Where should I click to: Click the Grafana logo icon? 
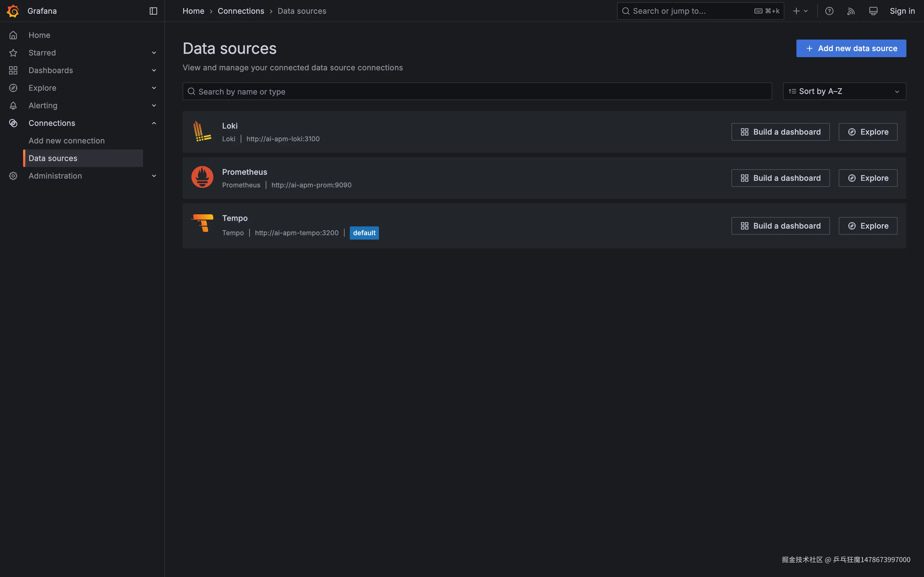coord(13,11)
